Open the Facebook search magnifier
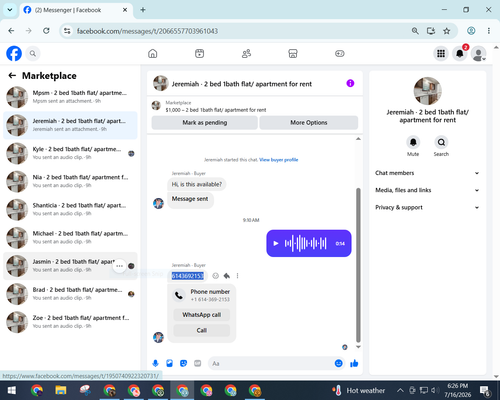 pos(33,53)
